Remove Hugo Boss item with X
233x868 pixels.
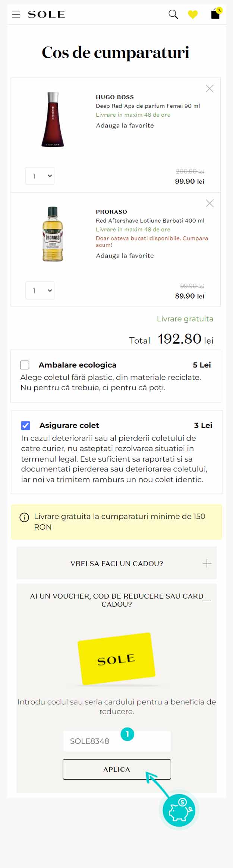[210, 89]
